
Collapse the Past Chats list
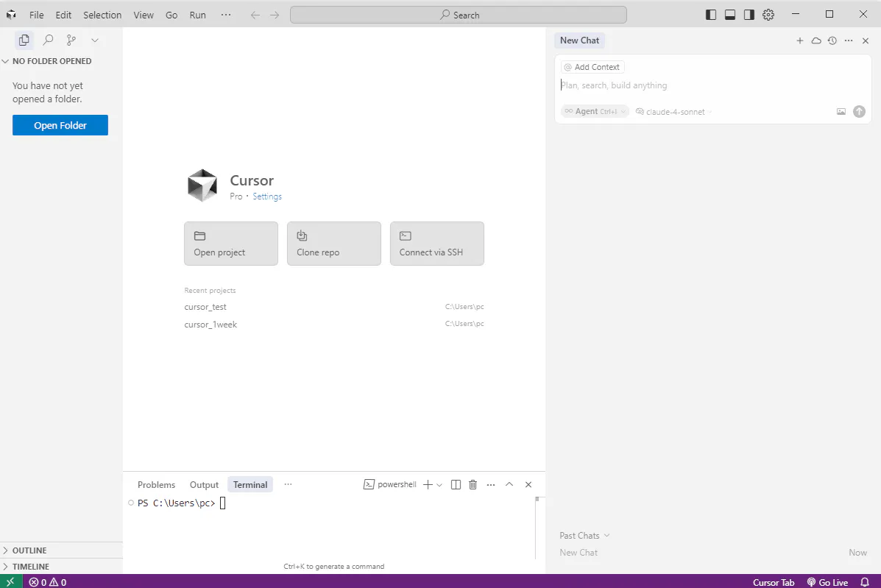click(x=584, y=535)
